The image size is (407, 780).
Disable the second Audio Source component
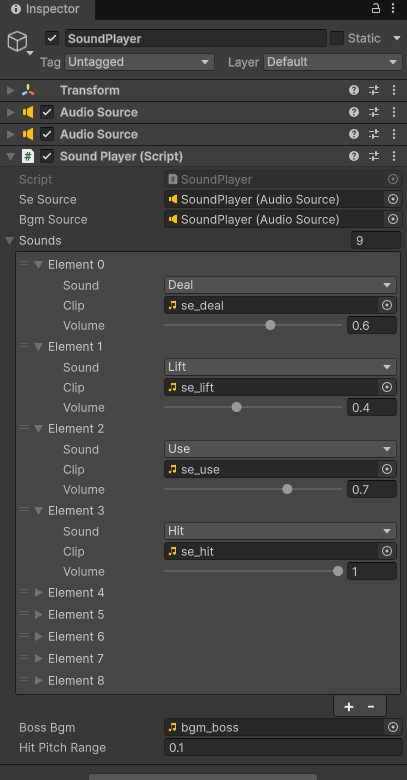pos(47,134)
